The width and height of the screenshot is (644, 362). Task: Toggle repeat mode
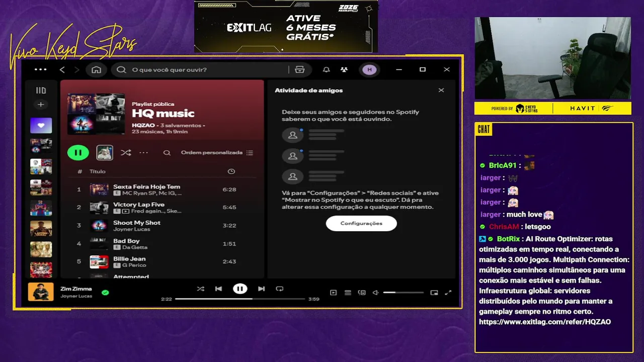tap(280, 289)
